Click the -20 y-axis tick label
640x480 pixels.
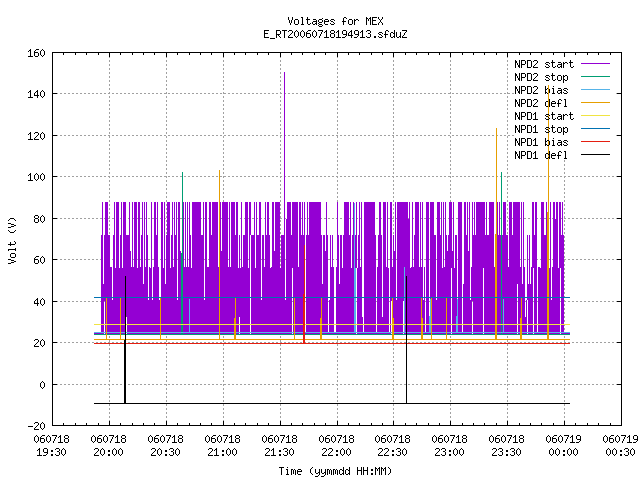(x=36, y=426)
